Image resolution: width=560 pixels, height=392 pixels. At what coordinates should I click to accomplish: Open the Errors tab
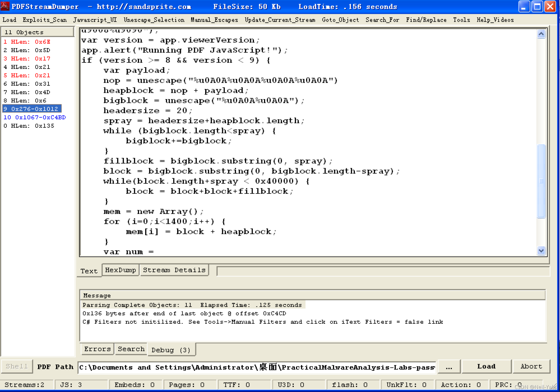pos(97,349)
